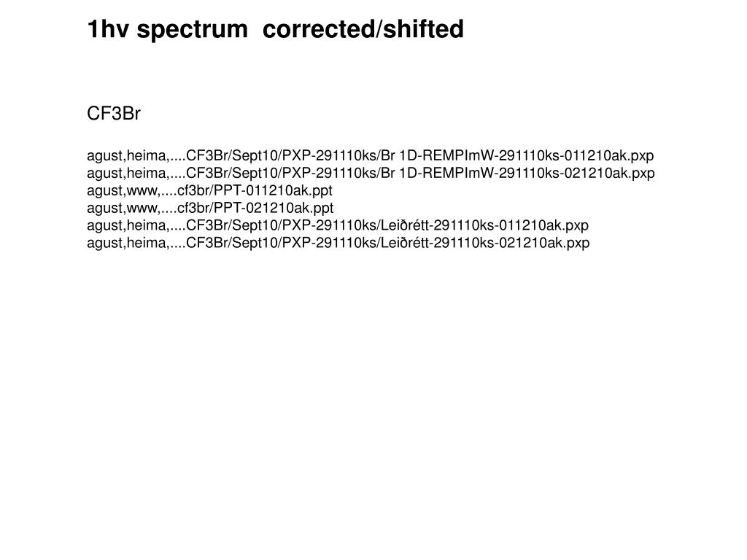Click "agust,www" in the PPT-011210ak line

click(x=122, y=191)
